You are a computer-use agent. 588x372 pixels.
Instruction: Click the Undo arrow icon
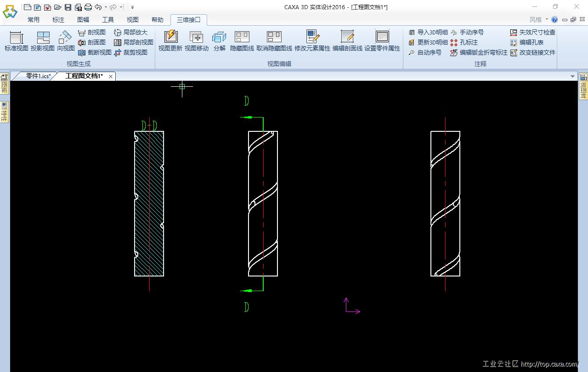coord(98,7)
